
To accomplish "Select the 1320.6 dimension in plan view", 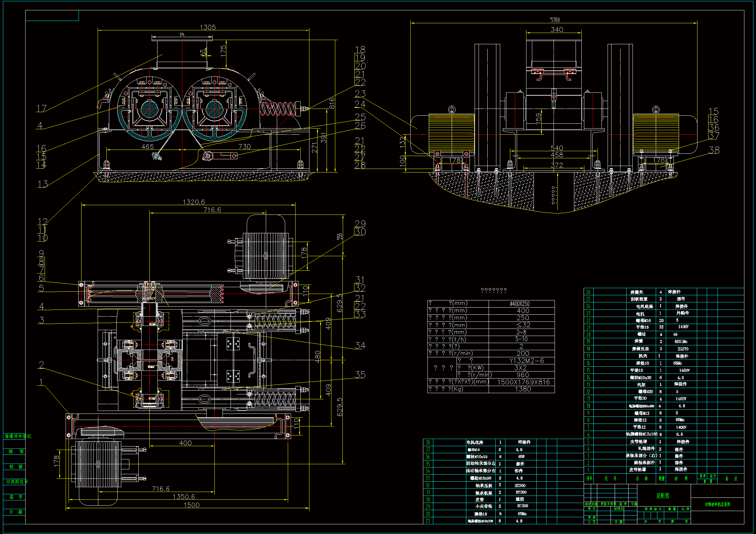I will click(194, 202).
